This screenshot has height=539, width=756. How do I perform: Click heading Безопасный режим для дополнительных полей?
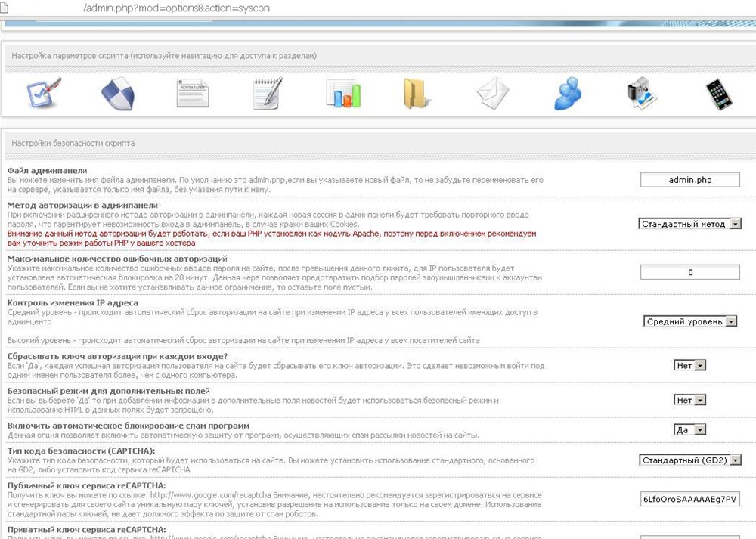click(108, 391)
